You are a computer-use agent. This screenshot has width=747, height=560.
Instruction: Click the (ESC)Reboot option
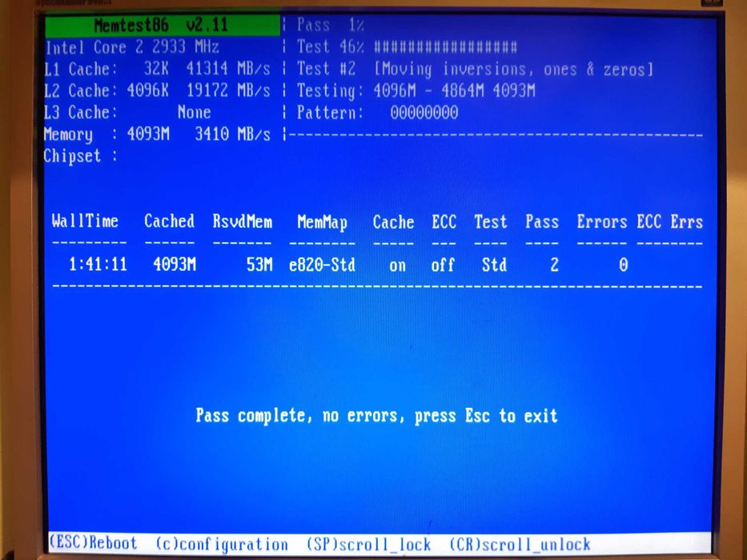(x=93, y=543)
